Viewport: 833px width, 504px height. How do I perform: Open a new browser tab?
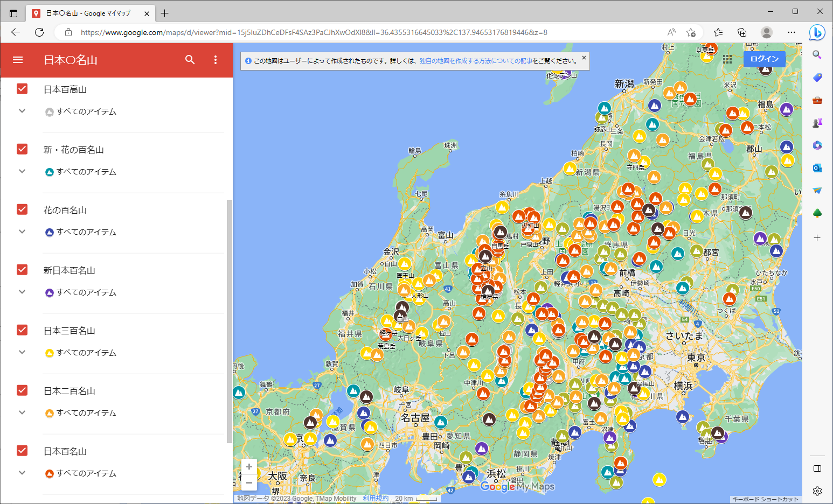click(x=165, y=13)
